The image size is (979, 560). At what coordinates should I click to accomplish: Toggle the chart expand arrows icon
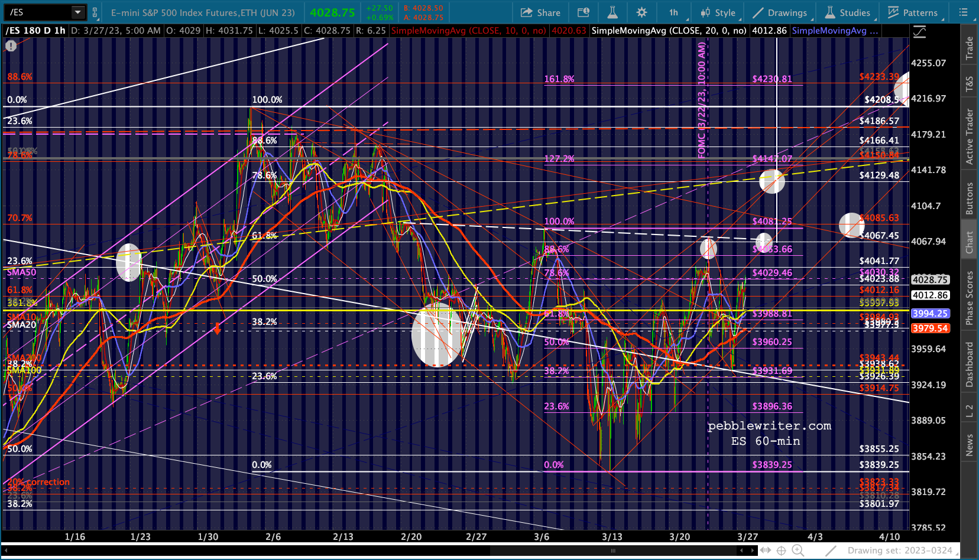tap(765, 551)
